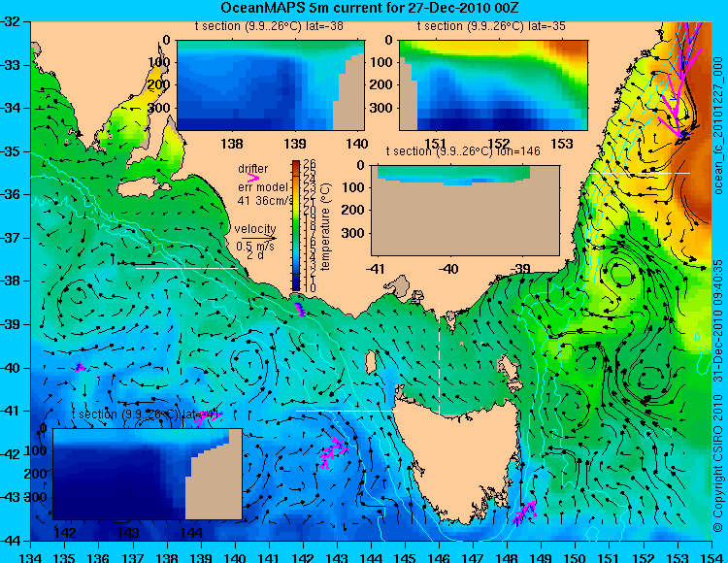
Task: Click the '-40' latitude label on main axis
Action: 10,368
